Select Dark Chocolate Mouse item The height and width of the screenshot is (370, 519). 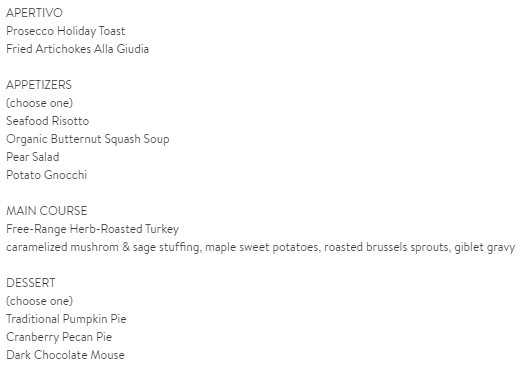[x=65, y=355]
